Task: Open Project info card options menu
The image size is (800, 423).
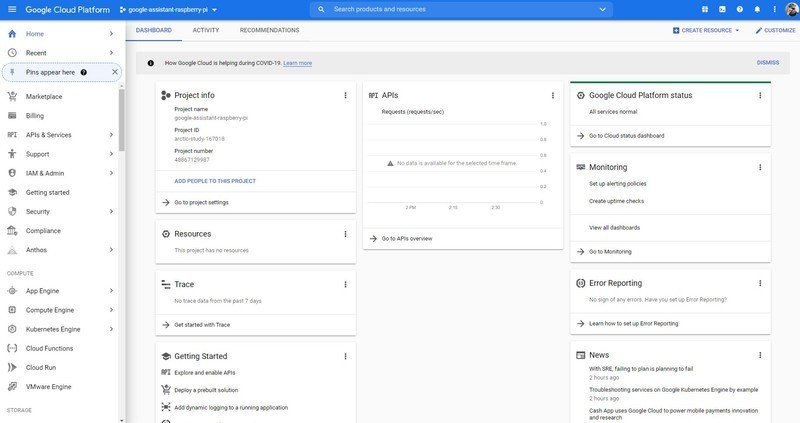Action: click(x=345, y=95)
